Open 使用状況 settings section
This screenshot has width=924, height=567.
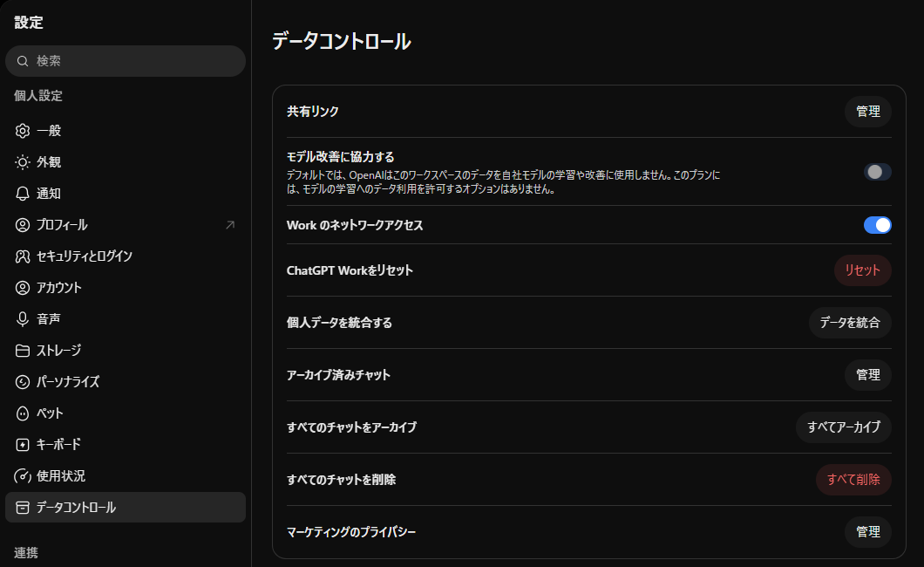click(125, 475)
